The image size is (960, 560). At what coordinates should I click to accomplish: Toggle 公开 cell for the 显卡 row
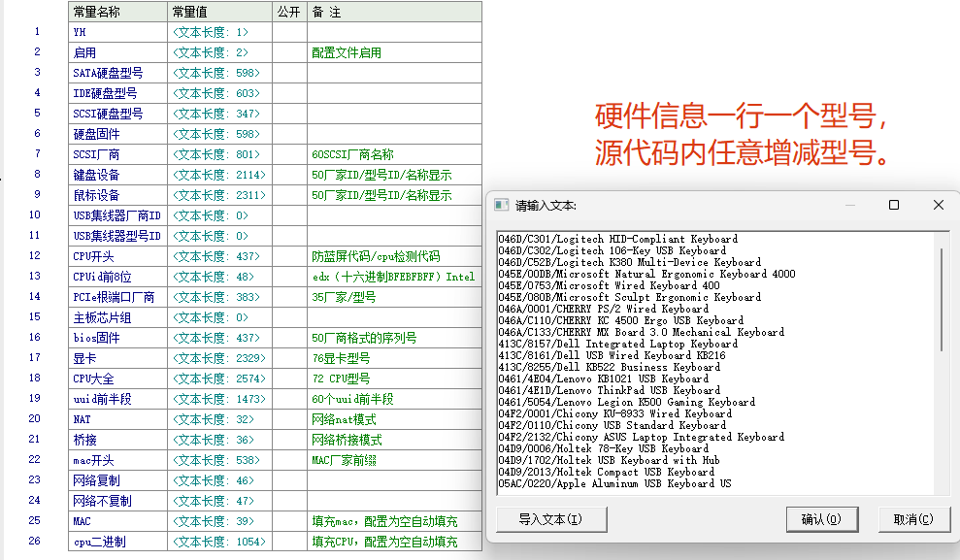click(x=289, y=358)
